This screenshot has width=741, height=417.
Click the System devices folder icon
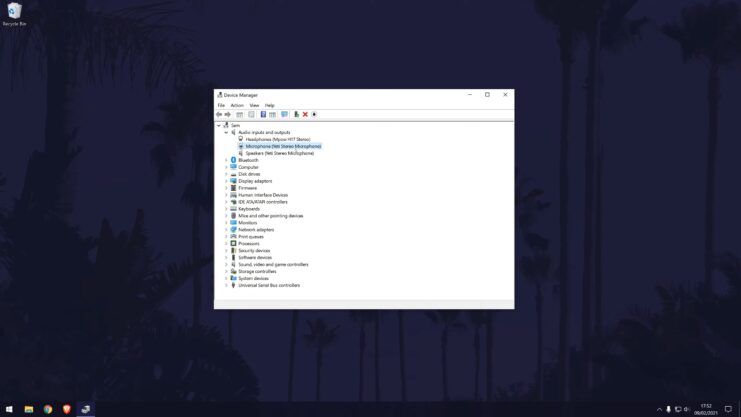coord(233,278)
